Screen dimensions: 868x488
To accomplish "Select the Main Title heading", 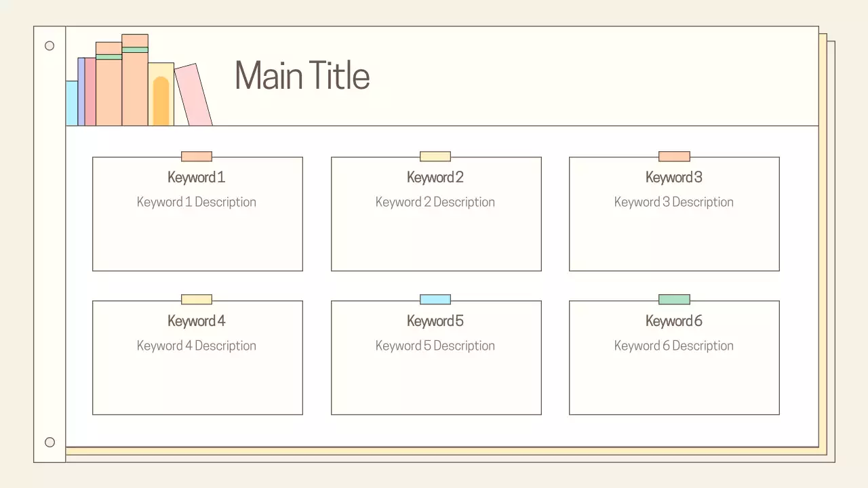I will (x=302, y=75).
